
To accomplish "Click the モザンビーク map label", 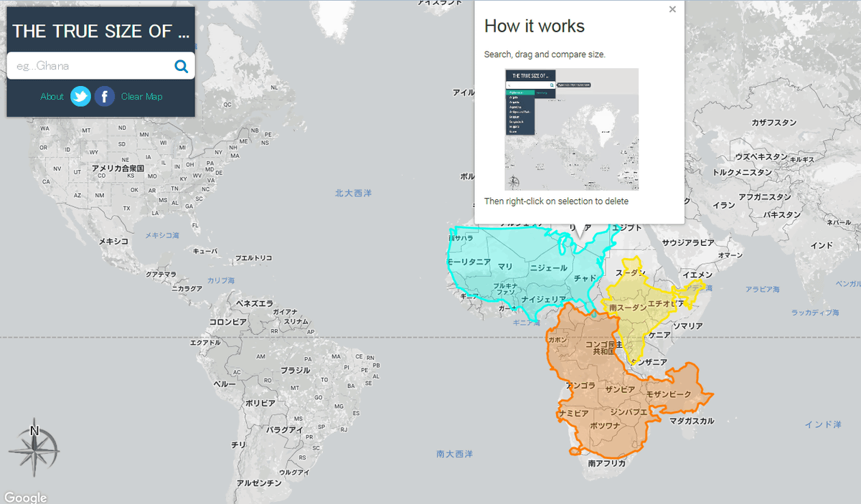I will [668, 395].
